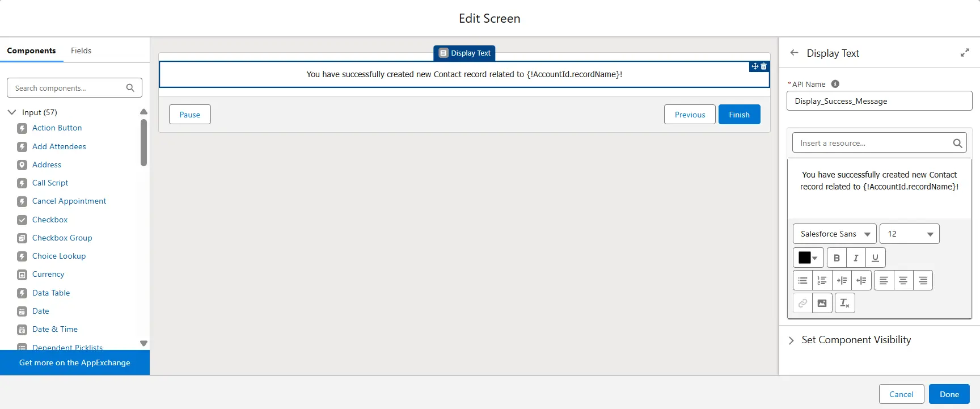The width and height of the screenshot is (980, 409).
Task: Expand the Display Text properties panel
Action: click(964, 53)
